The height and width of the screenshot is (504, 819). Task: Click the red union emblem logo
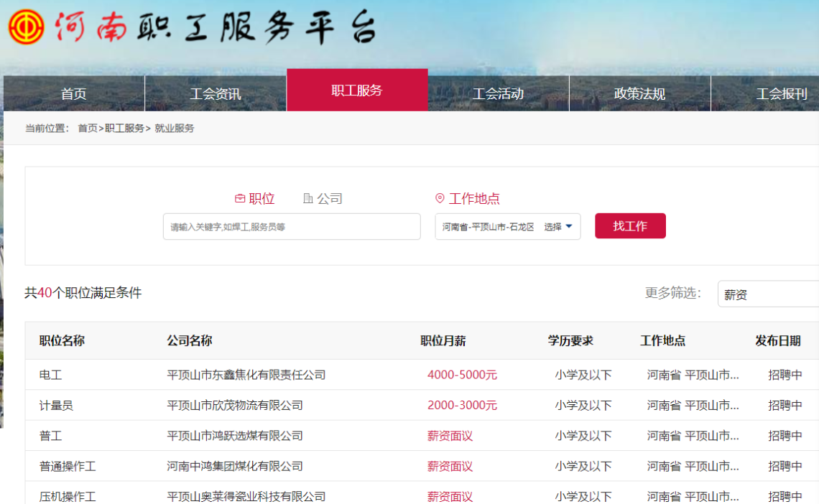(x=26, y=27)
